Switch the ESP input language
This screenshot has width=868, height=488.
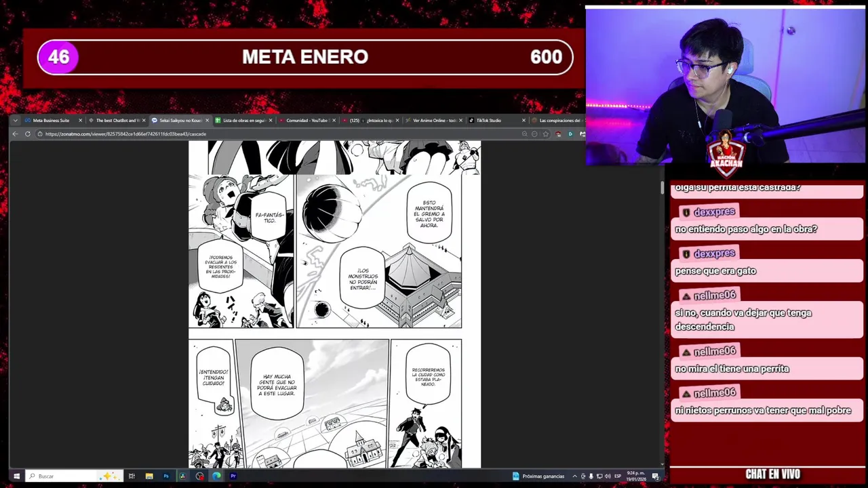[618, 476]
